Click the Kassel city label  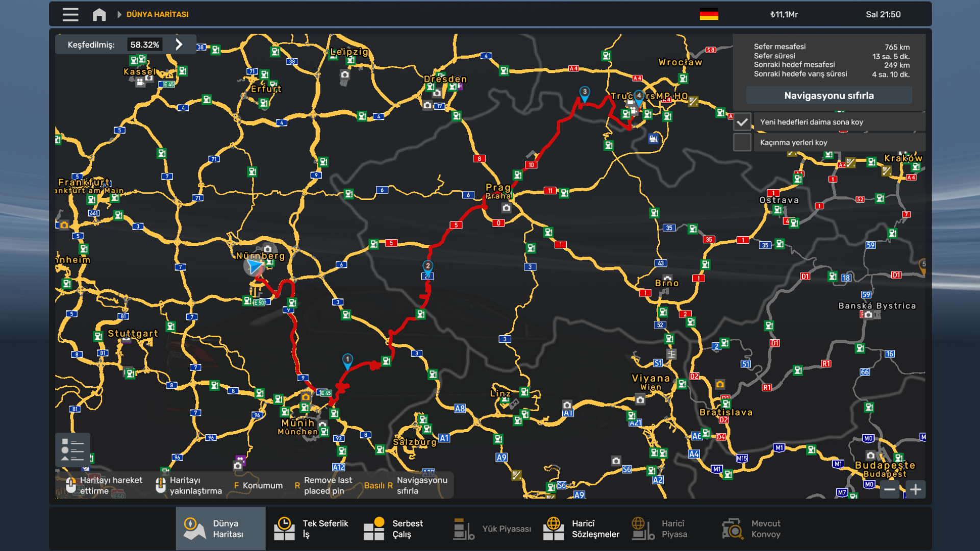coord(139,71)
